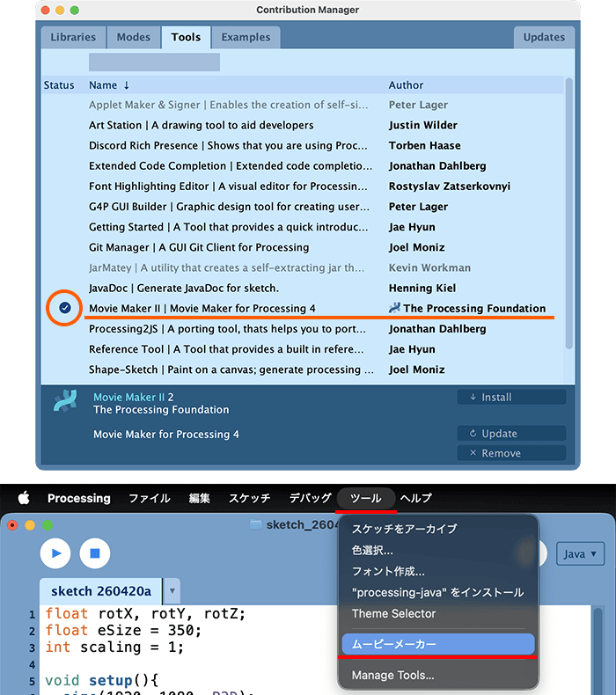Select the JavaDoc row

pyautogui.click(x=302, y=289)
